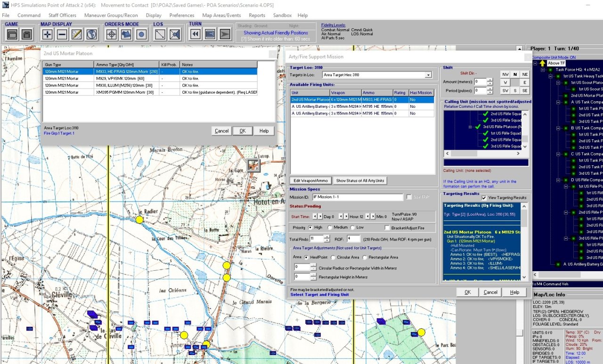
Task: Click the Edit Weapon/Ammo button
Action: tap(310, 181)
